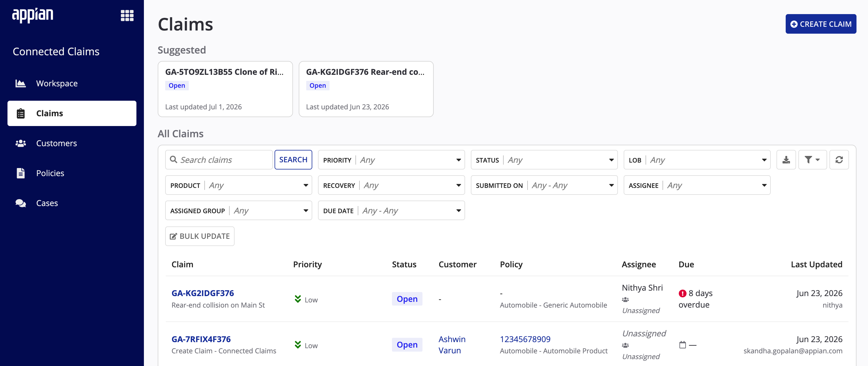Click the magnifier icon in search box

coord(174,159)
